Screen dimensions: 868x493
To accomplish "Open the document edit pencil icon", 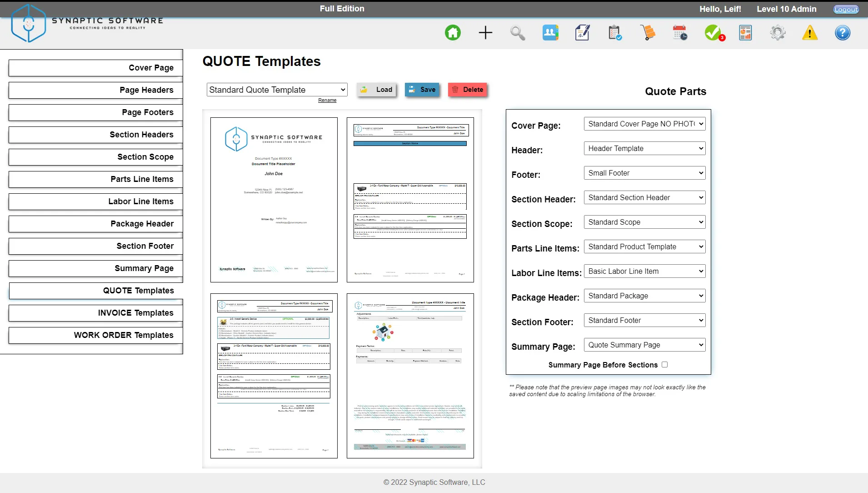I will click(583, 33).
